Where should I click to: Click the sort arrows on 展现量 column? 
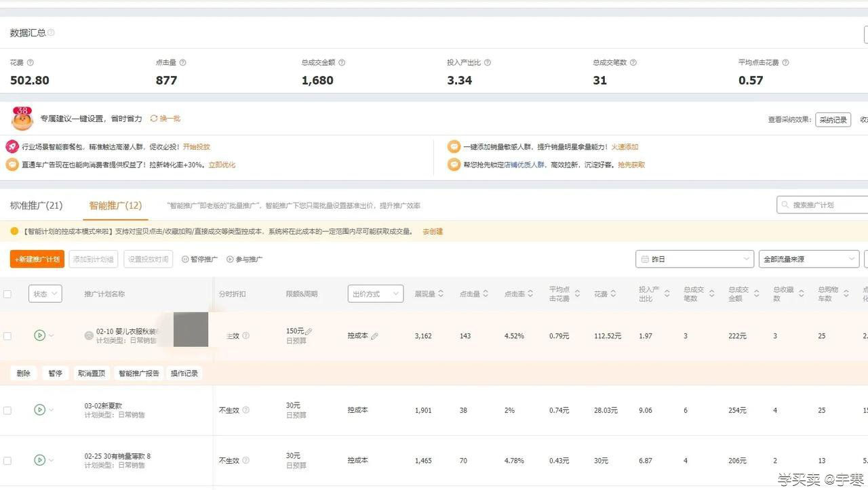click(x=441, y=294)
